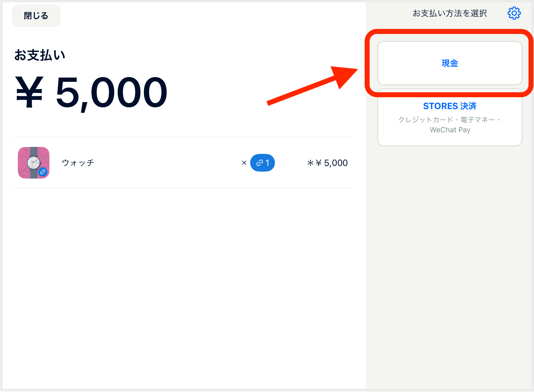The height and width of the screenshot is (392, 534).
Task: Click お支払い方法を選択 header text
Action: pyautogui.click(x=450, y=13)
